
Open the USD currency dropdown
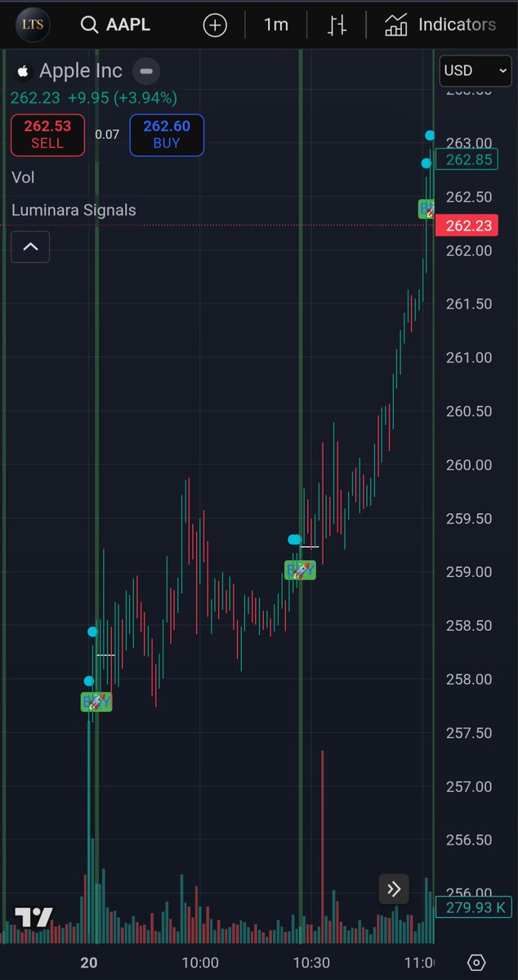click(x=476, y=70)
